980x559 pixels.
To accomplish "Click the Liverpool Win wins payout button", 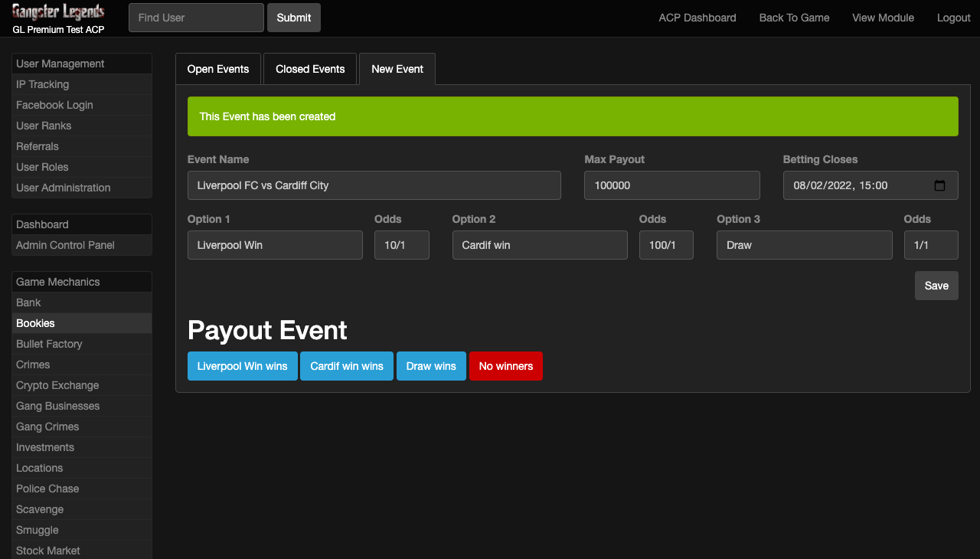I will pos(242,366).
